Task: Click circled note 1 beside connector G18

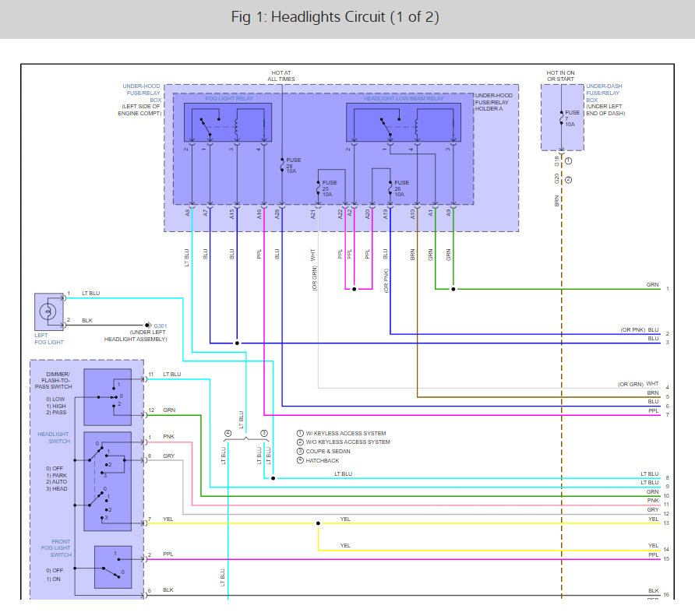Action: coord(568,161)
